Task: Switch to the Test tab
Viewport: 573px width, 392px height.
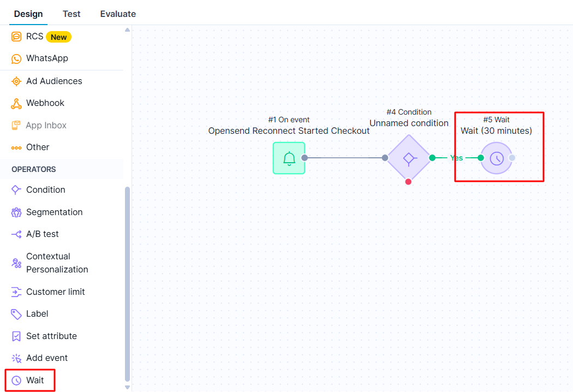Action: [x=71, y=14]
